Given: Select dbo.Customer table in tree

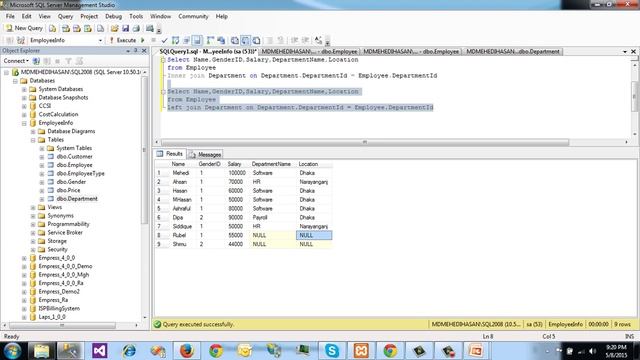Looking at the screenshot, I should click(74, 157).
